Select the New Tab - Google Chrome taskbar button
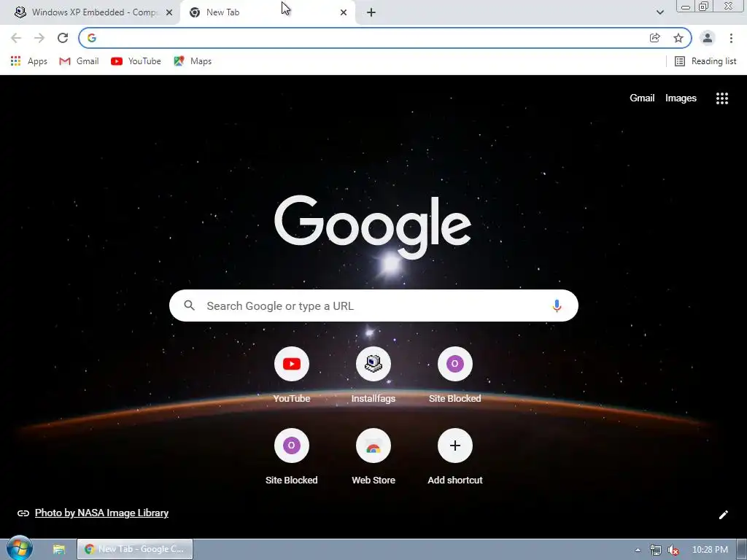This screenshot has width=747, height=560. coord(135,549)
